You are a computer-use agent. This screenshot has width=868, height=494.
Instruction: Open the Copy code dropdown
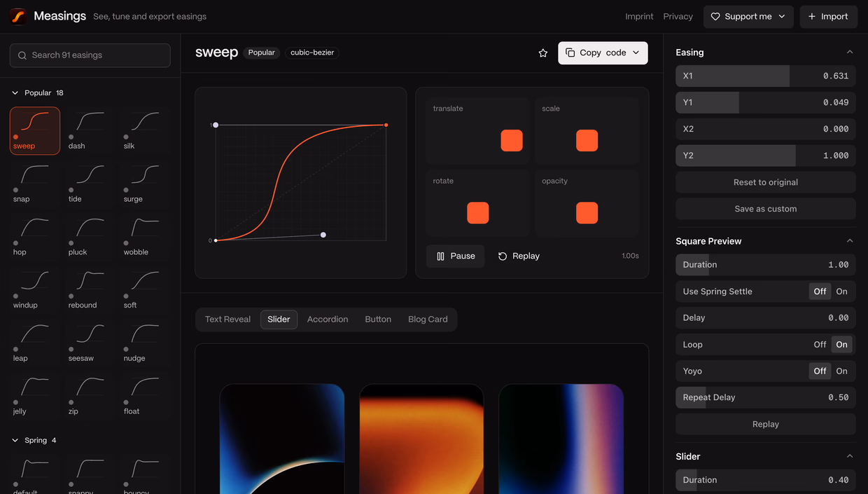(603, 53)
